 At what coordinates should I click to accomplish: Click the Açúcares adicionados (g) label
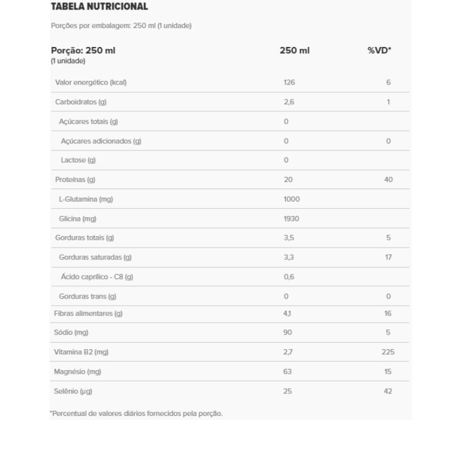[101, 141]
